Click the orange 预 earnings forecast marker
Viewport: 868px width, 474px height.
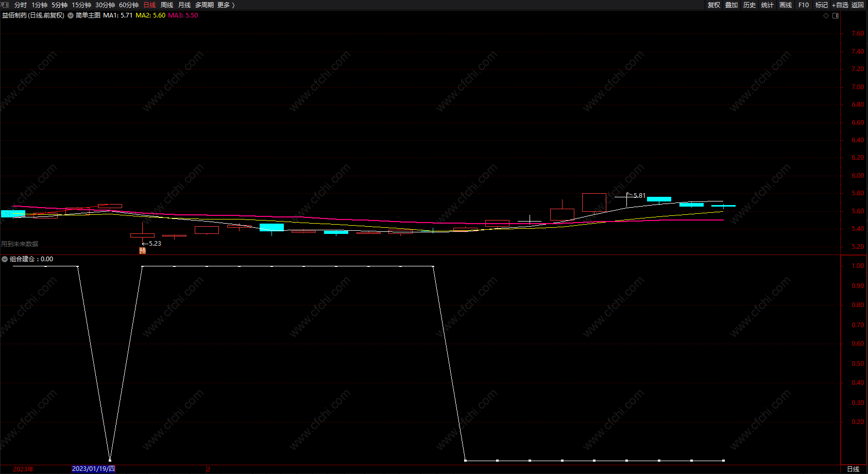[143, 250]
